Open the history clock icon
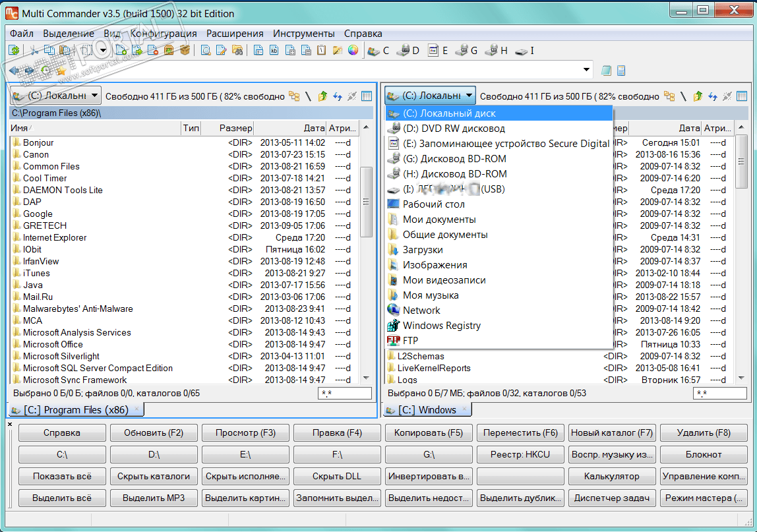 click(x=45, y=71)
